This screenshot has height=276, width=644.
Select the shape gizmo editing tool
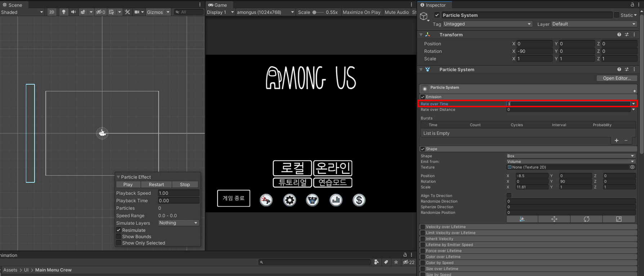(522, 219)
